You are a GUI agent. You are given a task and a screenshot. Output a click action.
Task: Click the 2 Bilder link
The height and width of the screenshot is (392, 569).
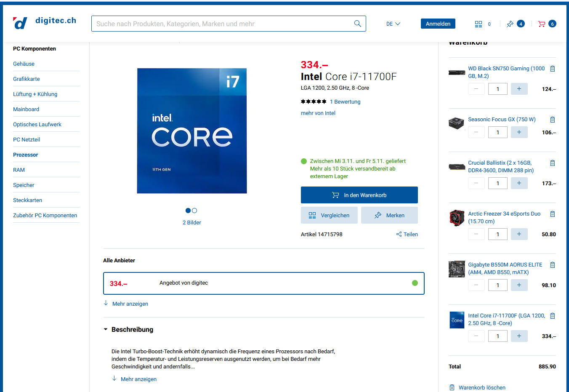pos(192,223)
